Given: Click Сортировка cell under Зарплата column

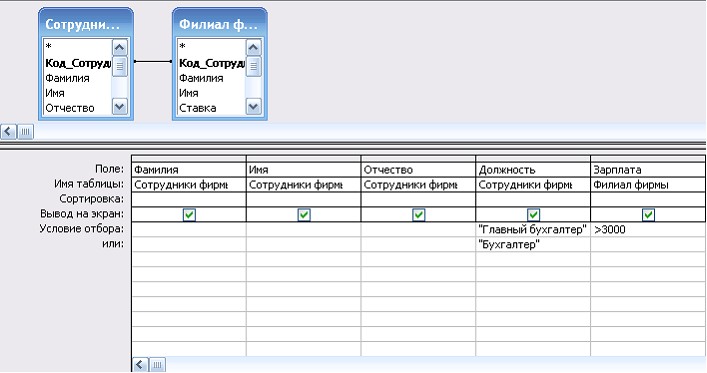Looking at the screenshot, I should click(x=648, y=199).
